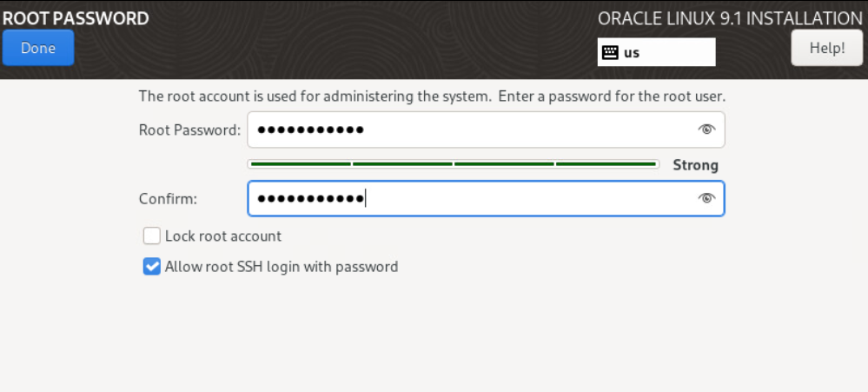
Task: Click the first segment of strength bar
Action: click(x=299, y=163)
